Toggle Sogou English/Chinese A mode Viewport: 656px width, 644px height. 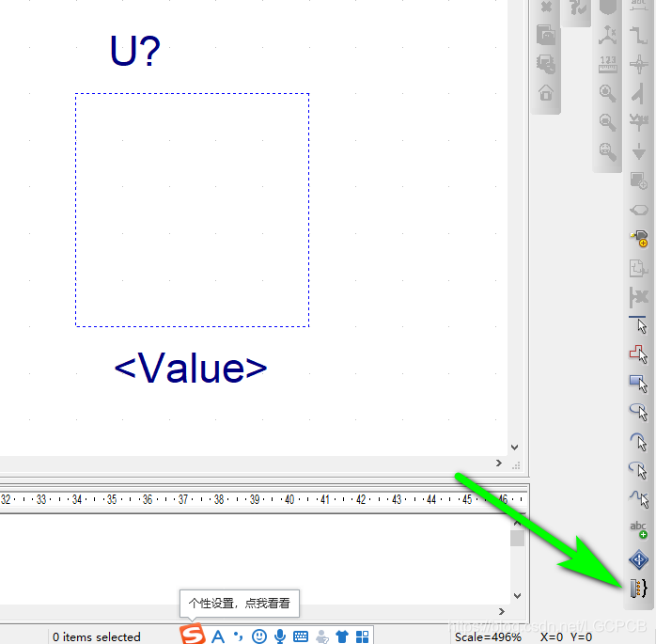coord(218,636)
